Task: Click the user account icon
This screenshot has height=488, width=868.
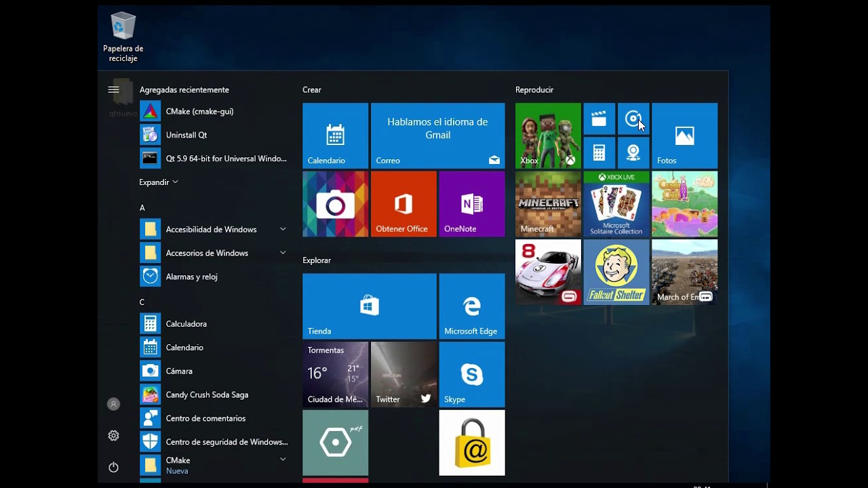Action: (113, 404)
